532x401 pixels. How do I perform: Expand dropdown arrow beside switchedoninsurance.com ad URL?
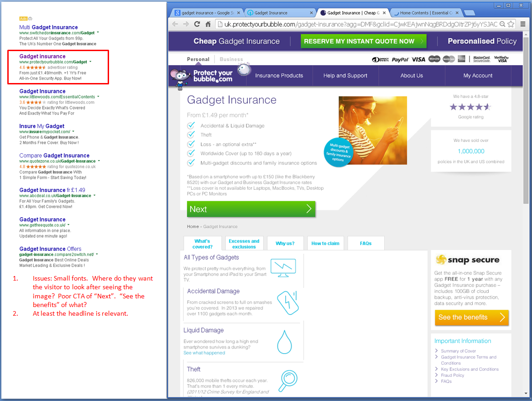[x=98, y=32]
